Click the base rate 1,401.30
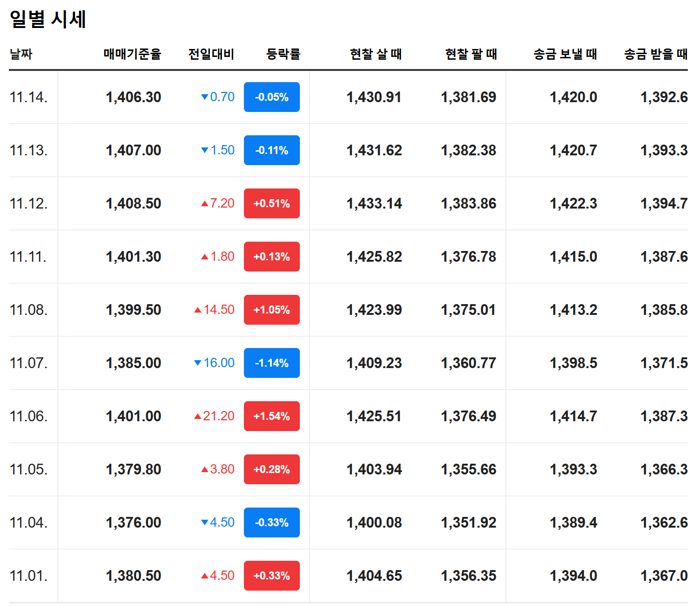Image resolution: width=700 pixels, height=606 pixels. [x=133, y=257]
